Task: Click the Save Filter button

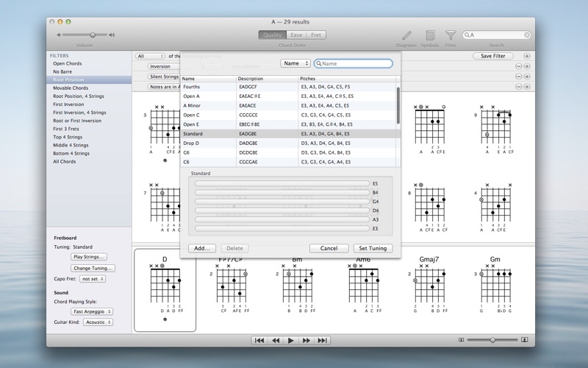Action: pyautogui.click(x=492, y=56)
